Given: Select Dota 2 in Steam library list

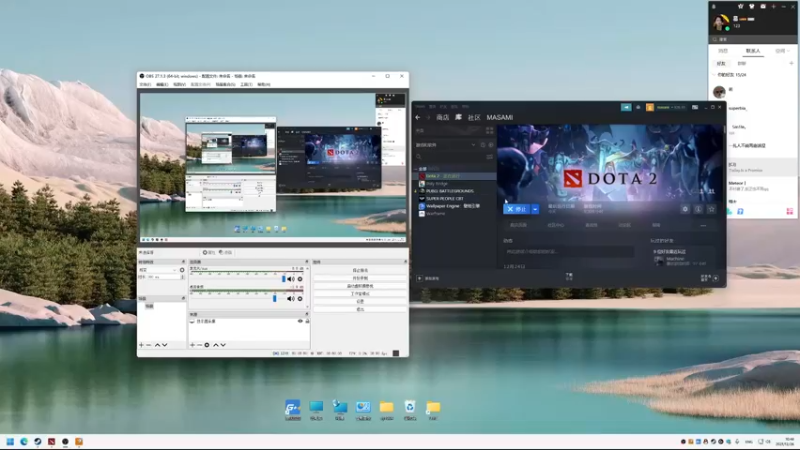Looking at the screenshot, I should tap(455, 176).
